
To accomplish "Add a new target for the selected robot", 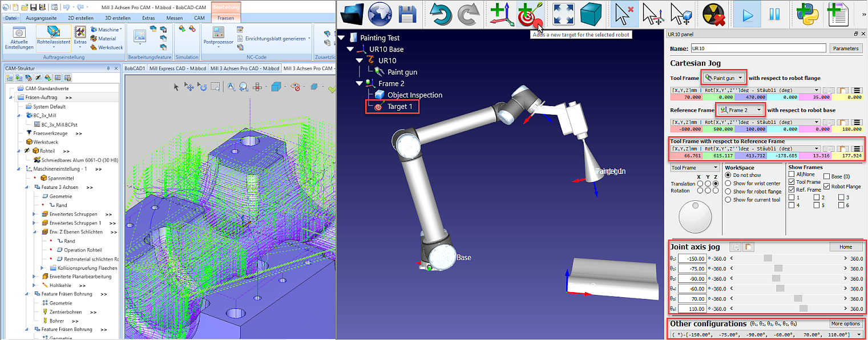I will pyautogui.click(x=531, y=15).
